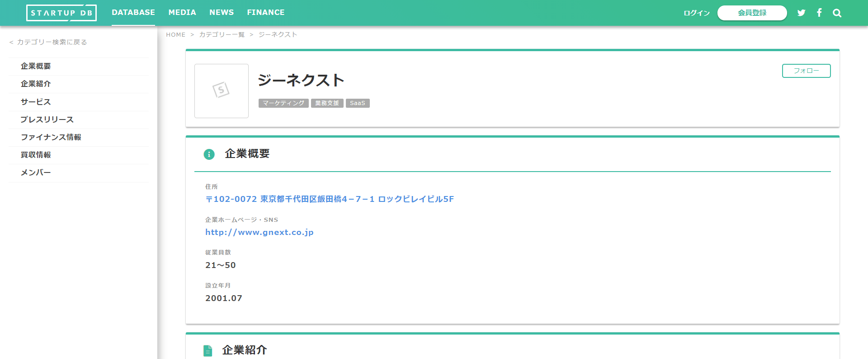Viewport: 868px width, 359px height.
Task: Click the 企業ホームページ・SNS label
Action: (242, 220)
